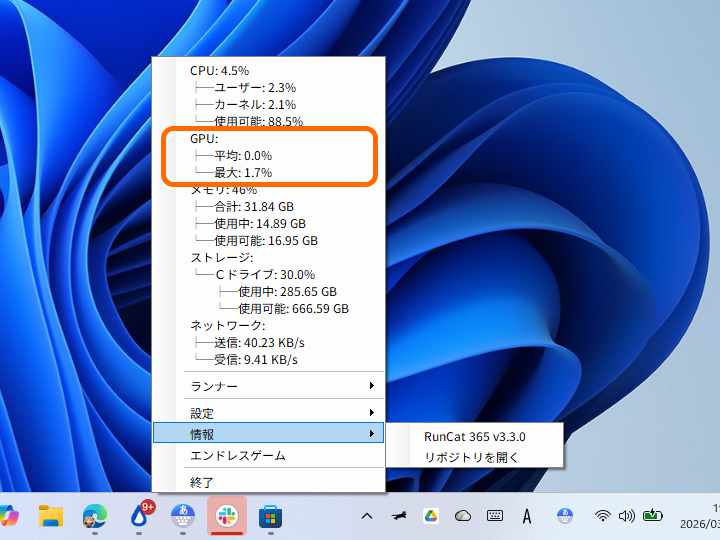Open the water drop app with 9+ badge

pos(139,515)
